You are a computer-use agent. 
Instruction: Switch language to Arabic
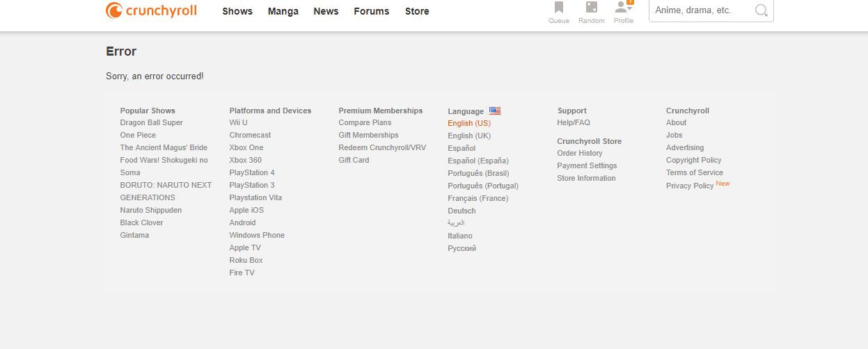456,223
